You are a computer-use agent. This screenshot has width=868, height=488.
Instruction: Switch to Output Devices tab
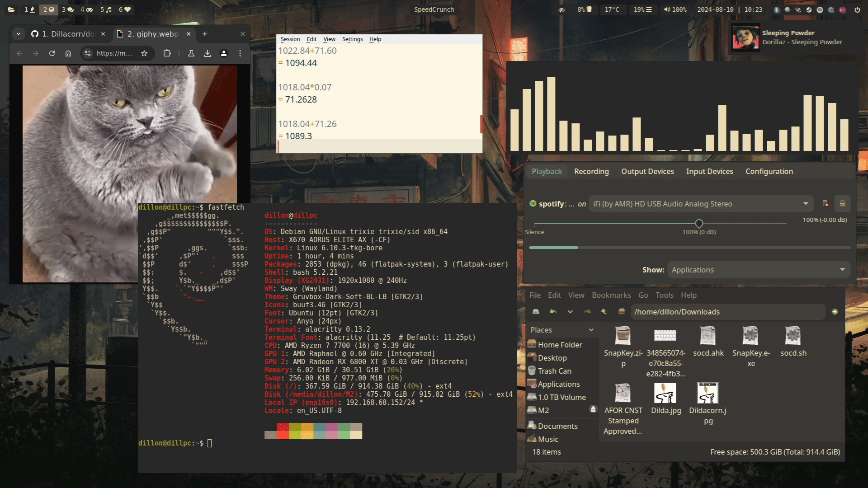(x=647, y=171)
